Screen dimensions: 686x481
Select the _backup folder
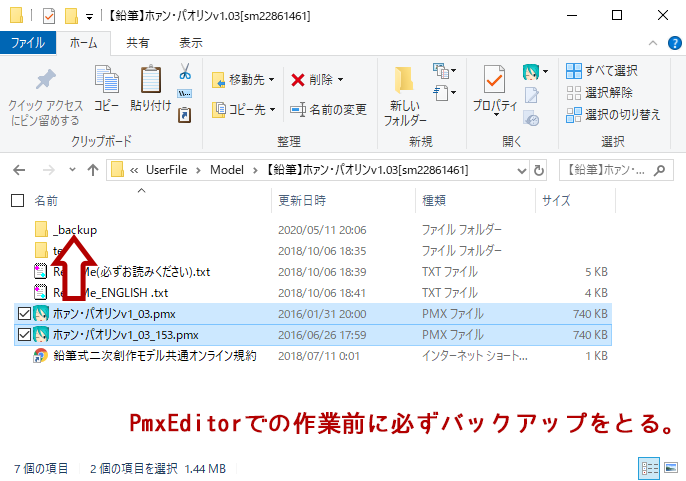(x=75, y=230)
